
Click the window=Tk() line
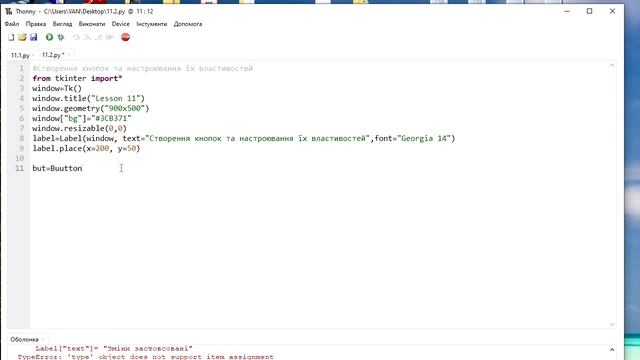57,88
